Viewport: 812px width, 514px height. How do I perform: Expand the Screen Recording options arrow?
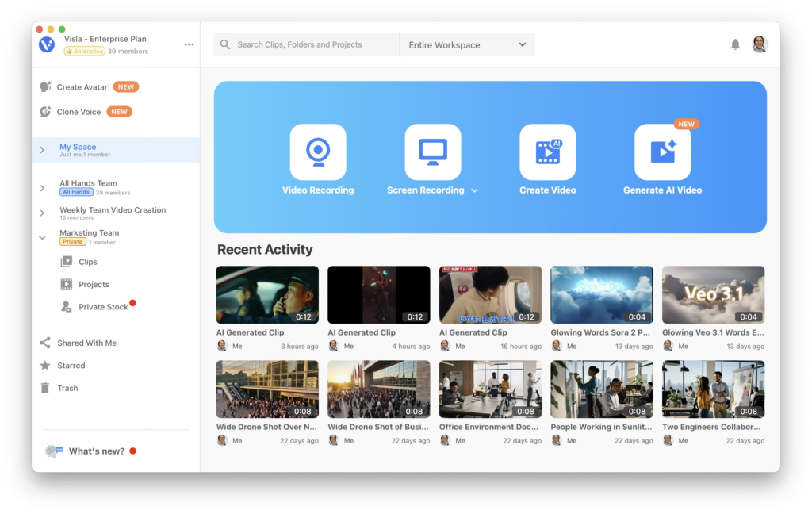475,190
